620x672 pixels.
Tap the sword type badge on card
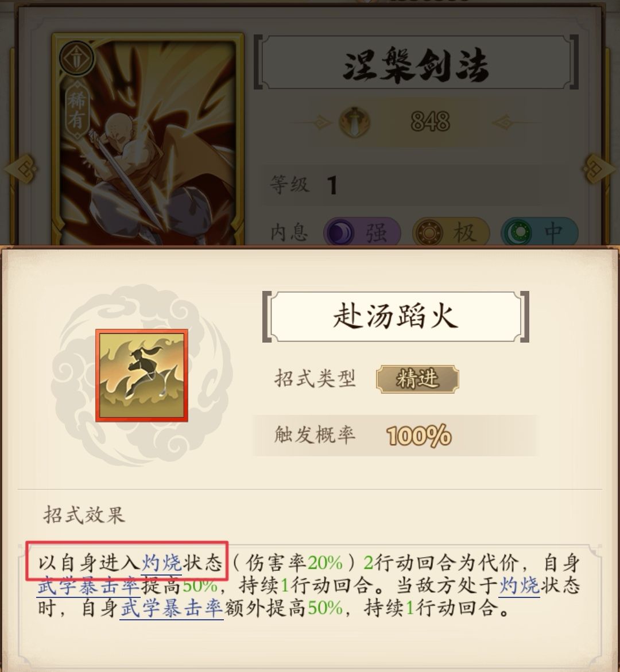coord(76,58)
